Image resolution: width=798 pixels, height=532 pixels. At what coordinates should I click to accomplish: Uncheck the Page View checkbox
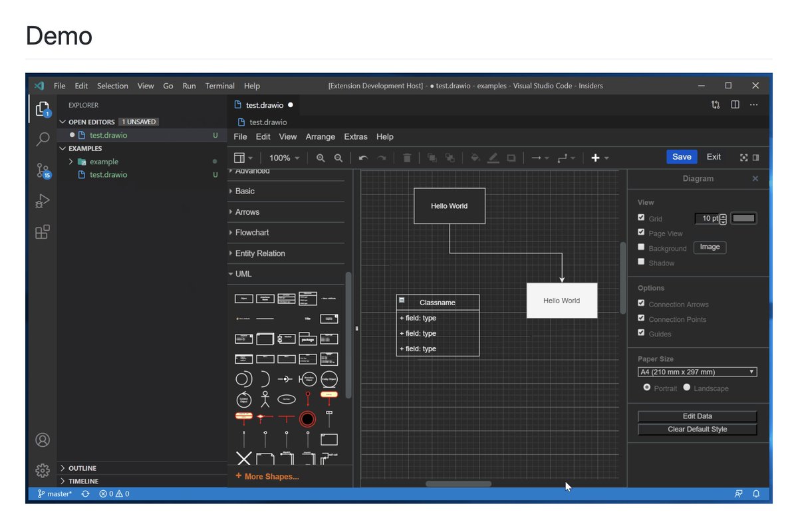point(641,232)
